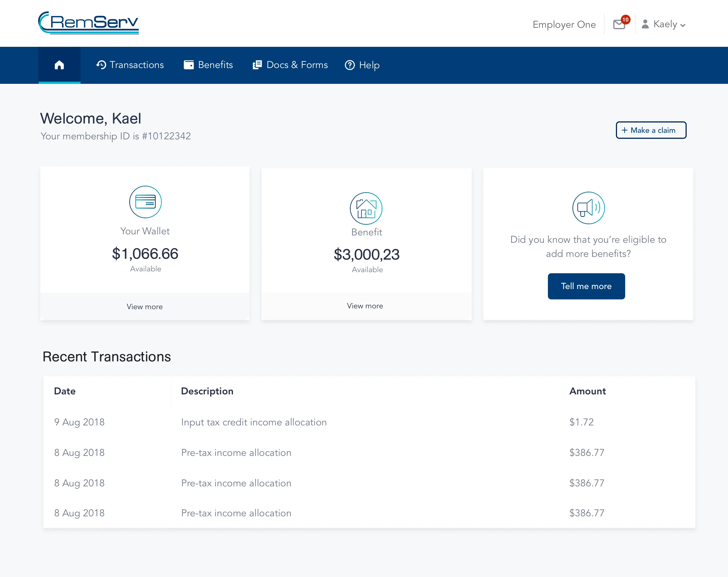Viewport: 728px width, 577px height.
Task: Click the Benefits wallet icon in navbar
Action: coord(189,65)
